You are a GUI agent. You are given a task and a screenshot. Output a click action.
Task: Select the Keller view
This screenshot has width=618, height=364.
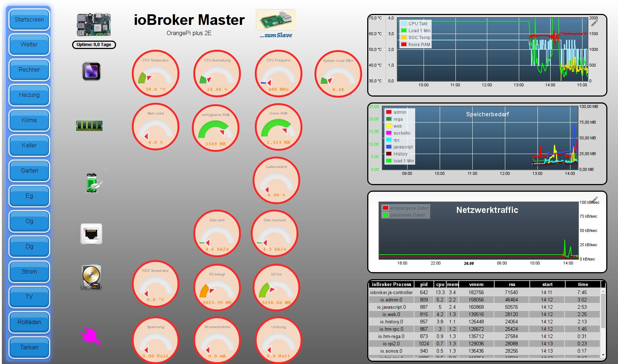click(x=29, y=146)
